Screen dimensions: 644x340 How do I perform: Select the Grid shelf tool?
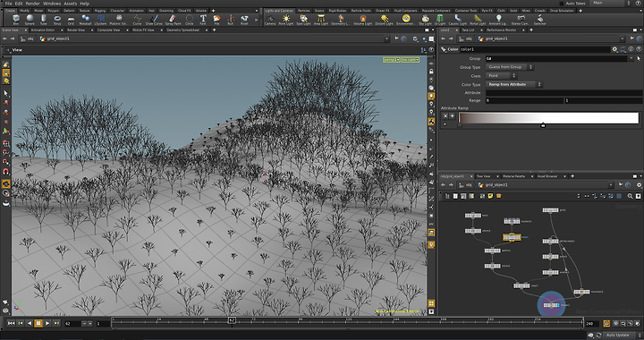71,20
